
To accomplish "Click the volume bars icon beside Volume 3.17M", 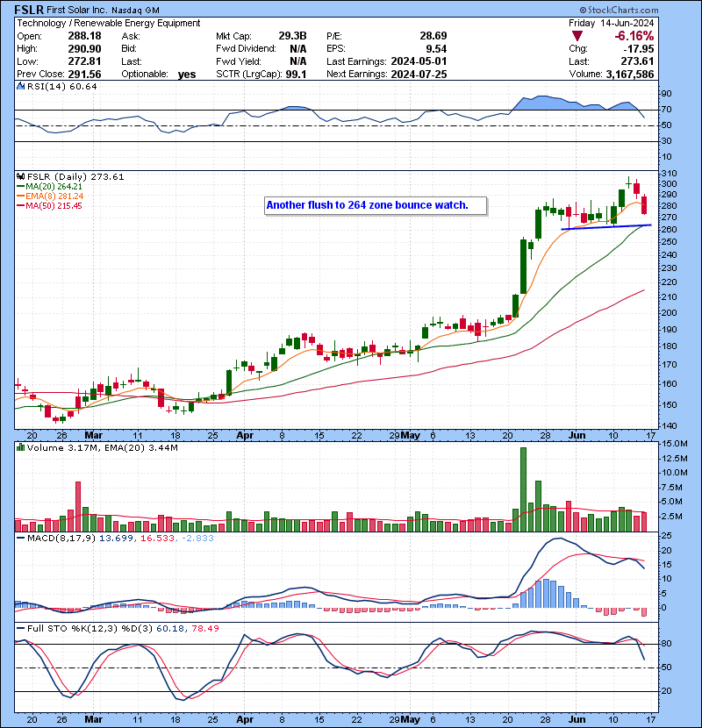I will click(x=20, y=448).
